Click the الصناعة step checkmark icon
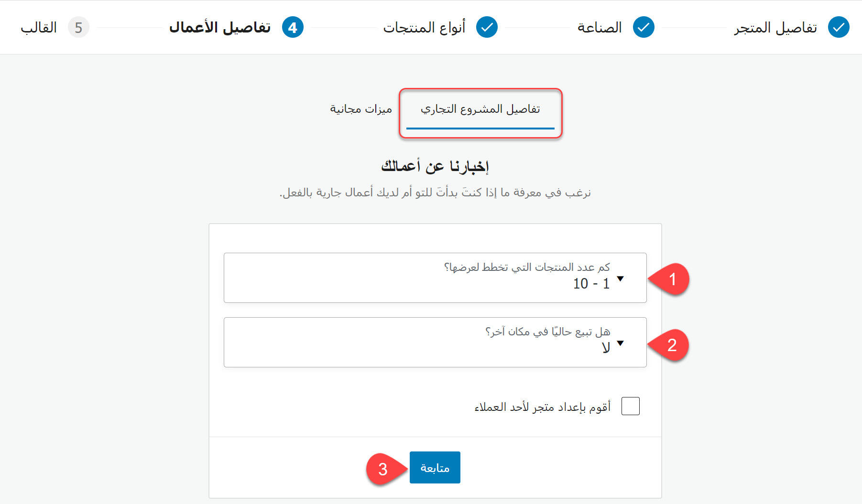 tap(644, 27)
